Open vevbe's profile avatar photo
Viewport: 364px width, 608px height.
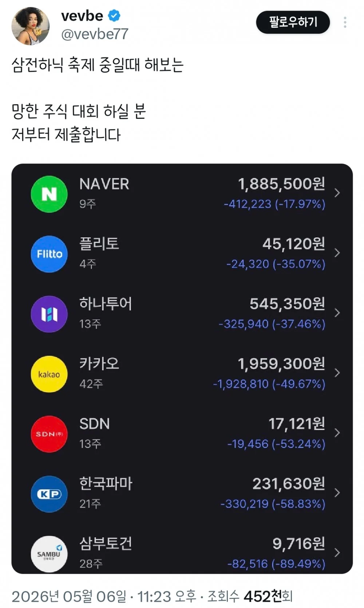(31, 26)
